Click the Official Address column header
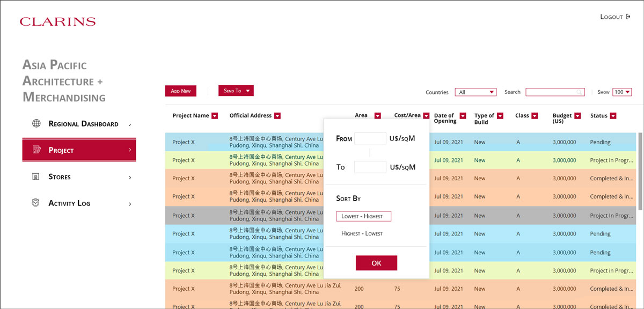 tap(251, 115)
